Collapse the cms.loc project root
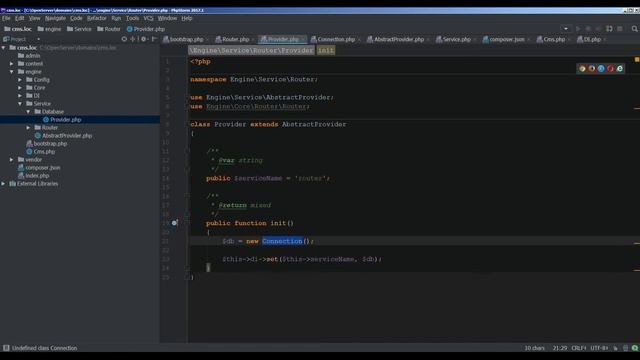This screenshot has height=360, width=640. point(4,48)
